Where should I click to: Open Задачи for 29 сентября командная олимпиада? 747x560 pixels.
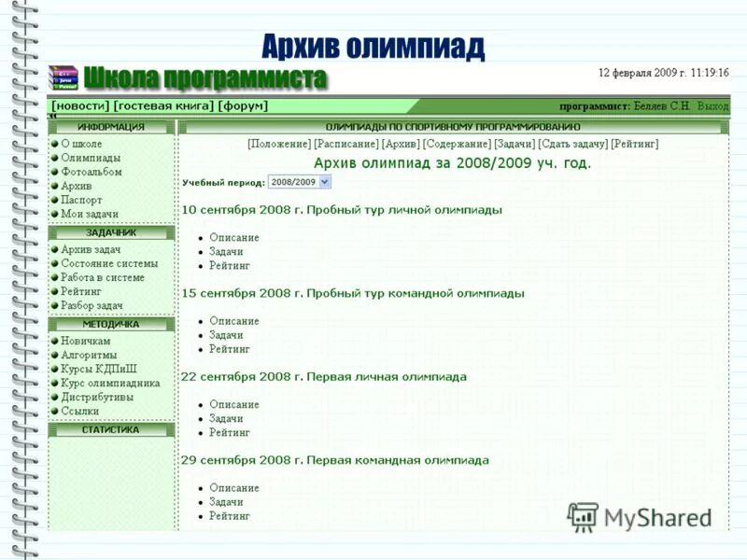tap(226, 502)
